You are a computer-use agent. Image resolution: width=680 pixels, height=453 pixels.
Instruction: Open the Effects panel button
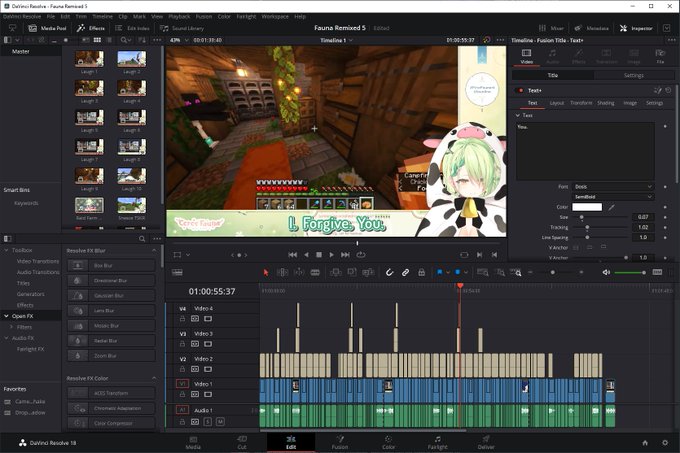coord(91,28)
